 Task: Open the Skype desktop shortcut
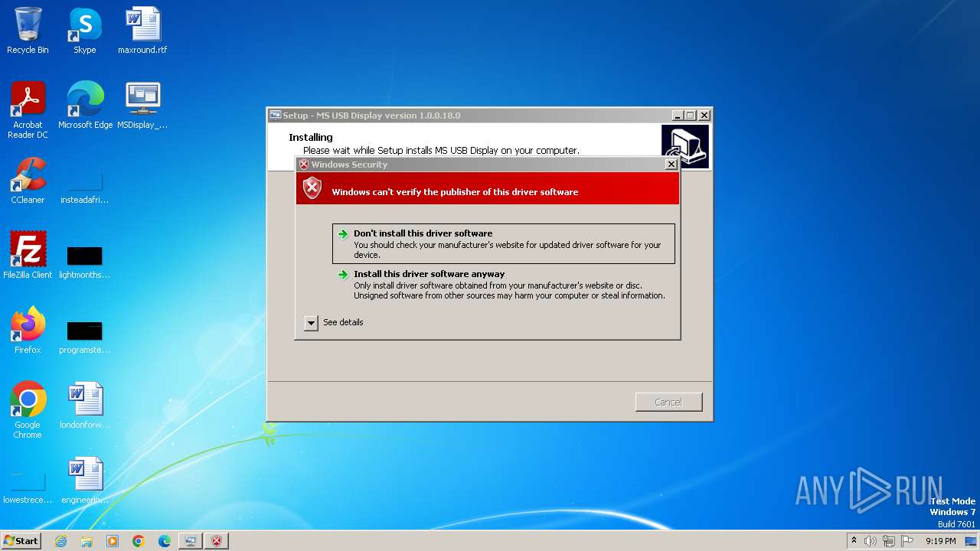pos(84,31)
